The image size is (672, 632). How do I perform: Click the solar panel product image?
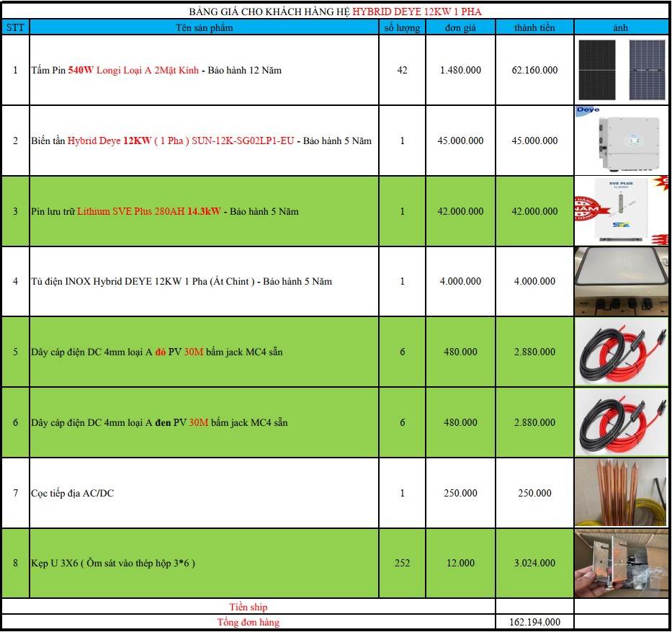click(x=622, y=70)
